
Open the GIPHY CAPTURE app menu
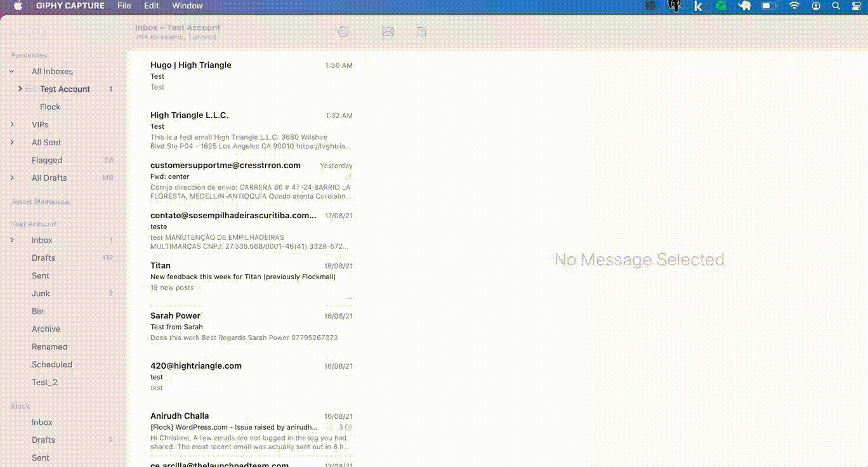click(70, 6)
